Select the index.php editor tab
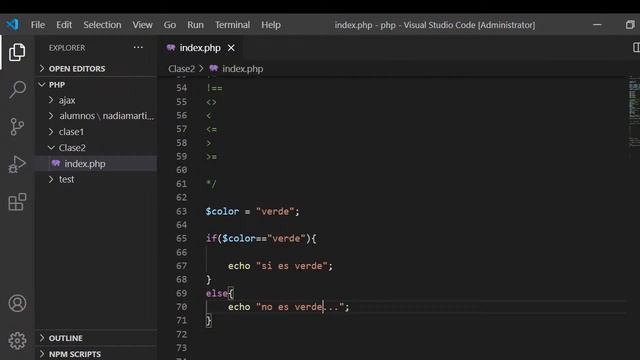640x360 pixels. click(x=200, y=48)
